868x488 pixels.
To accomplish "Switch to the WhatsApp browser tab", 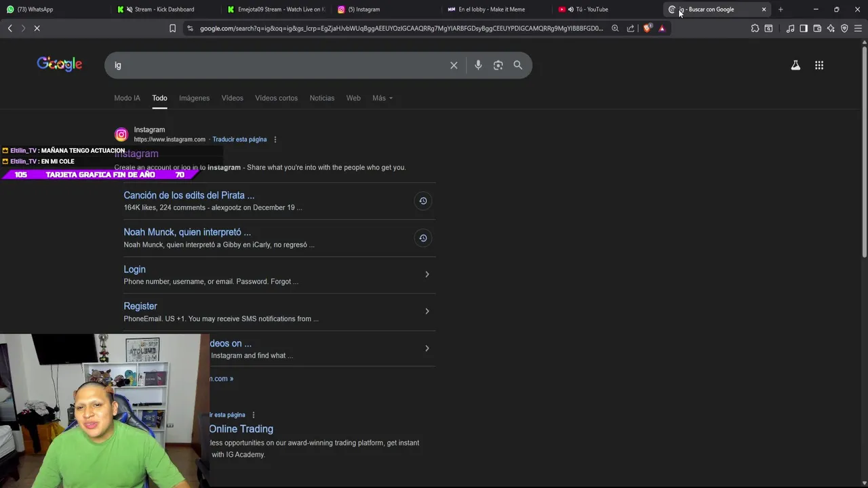I will coord(54,9).
